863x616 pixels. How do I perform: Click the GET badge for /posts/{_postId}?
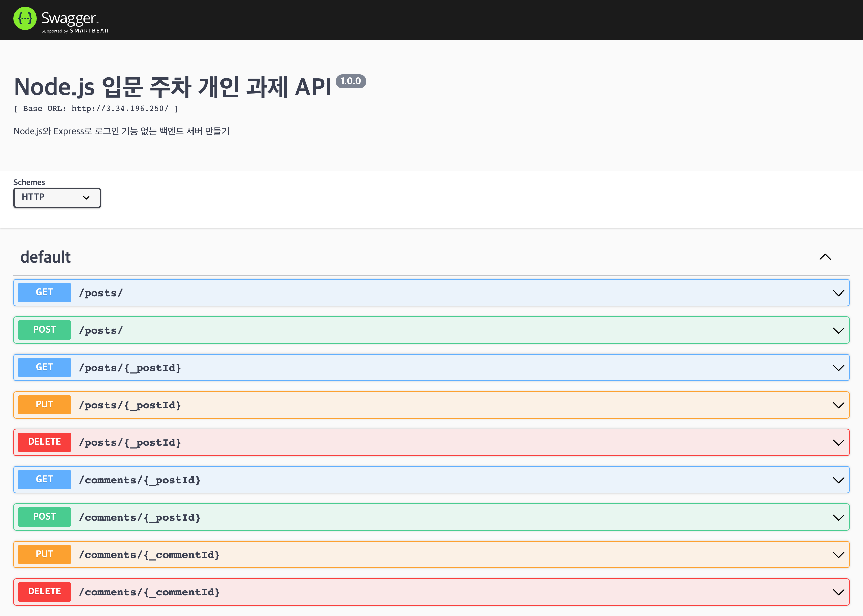pyautogui.click(x=44, y=367)
